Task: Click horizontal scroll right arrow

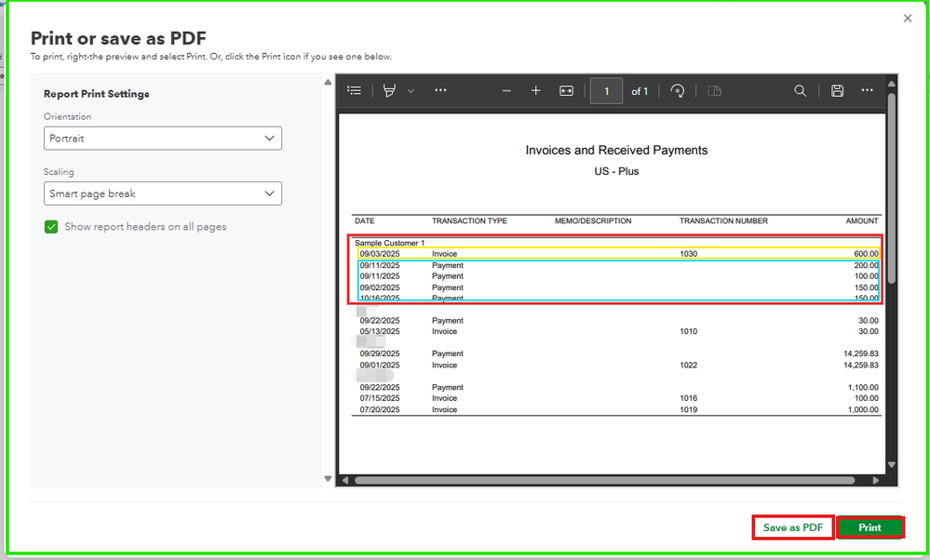Action: click(875, 480)
